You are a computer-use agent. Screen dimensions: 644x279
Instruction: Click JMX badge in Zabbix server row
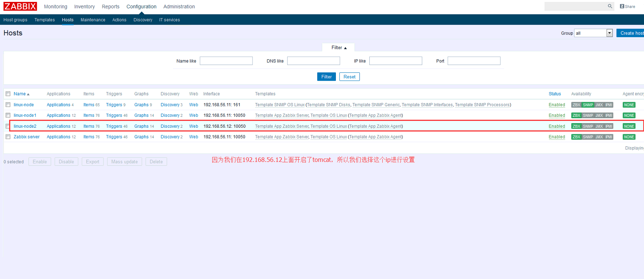[599, 137]
